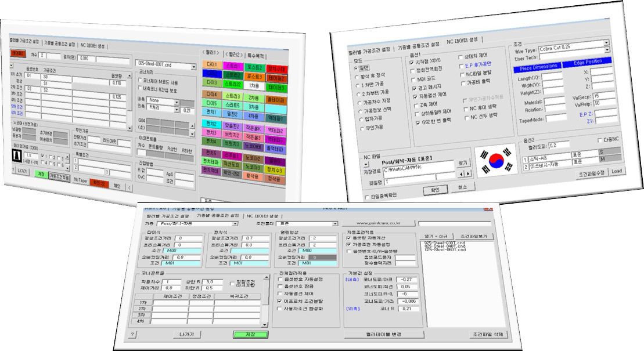This screenshot has height=351, width=644.
Task: Open the 특수목적 palette tab
Action: click(x=256, y=56)
